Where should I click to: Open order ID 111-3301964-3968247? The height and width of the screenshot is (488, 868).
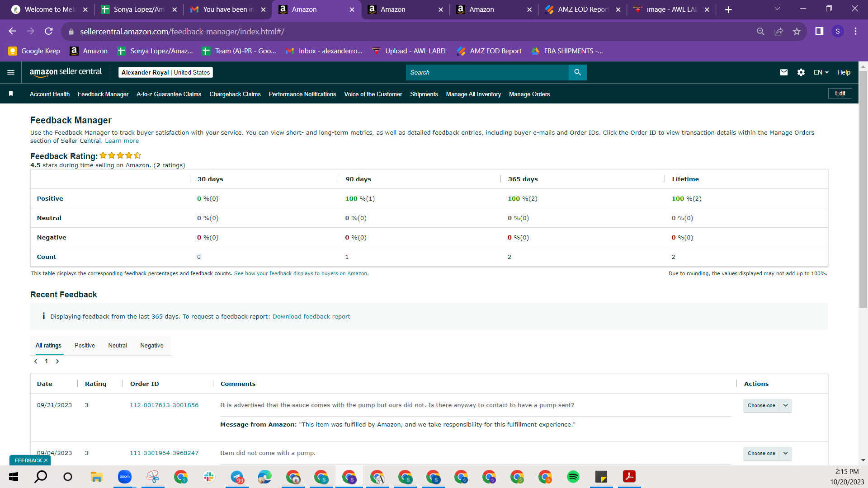164,453
